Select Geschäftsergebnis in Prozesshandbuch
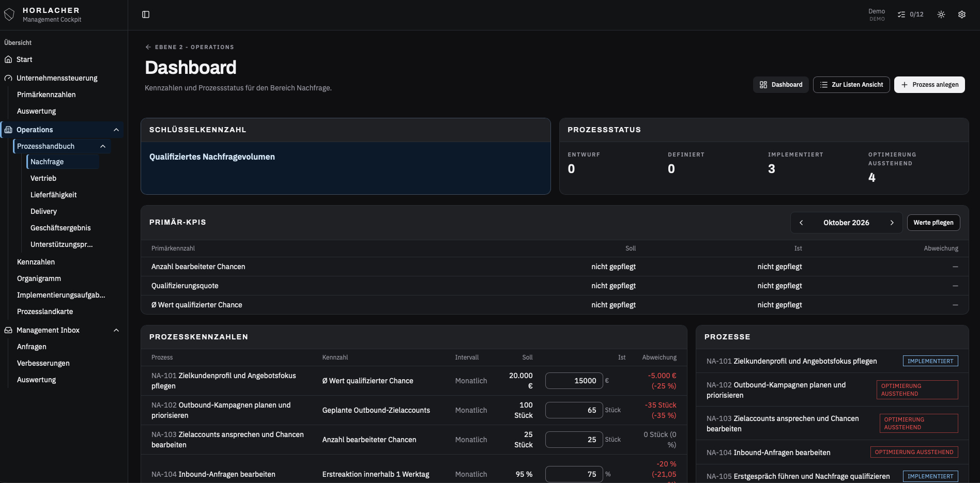This screenshot has width=980, height=483. tap(60, 228)
